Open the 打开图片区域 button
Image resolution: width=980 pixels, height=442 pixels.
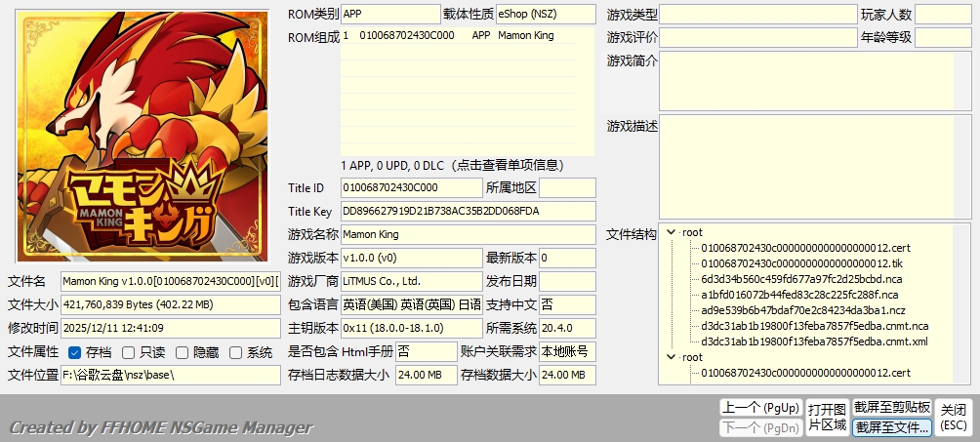click(x=827, y=418)
